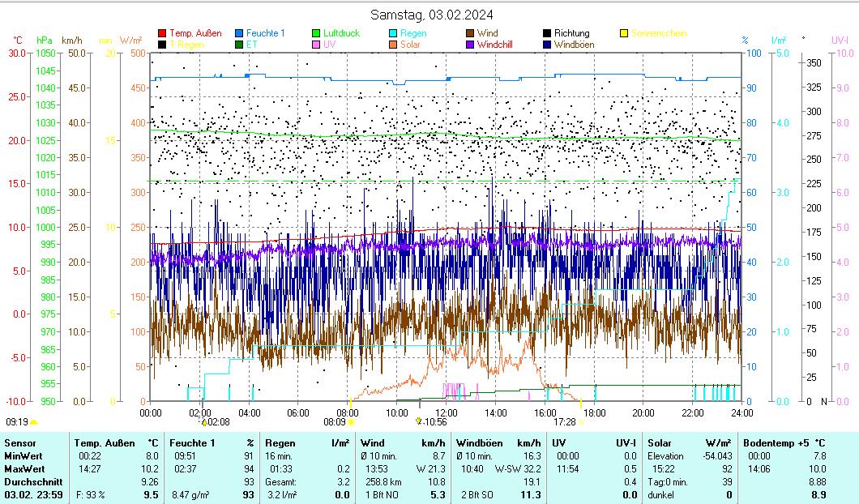
Task: Click the Tag:0 min. sunshine entry
Action: tap(668, 482)
